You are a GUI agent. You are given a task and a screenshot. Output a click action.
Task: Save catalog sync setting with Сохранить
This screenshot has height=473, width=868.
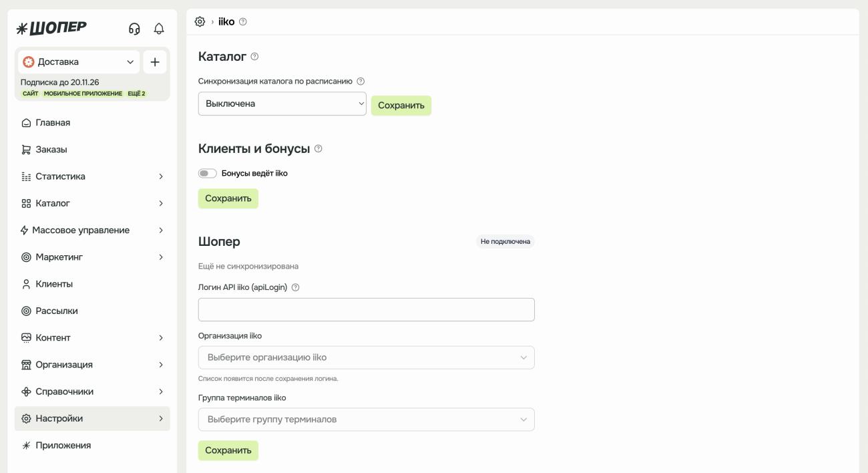401,106
